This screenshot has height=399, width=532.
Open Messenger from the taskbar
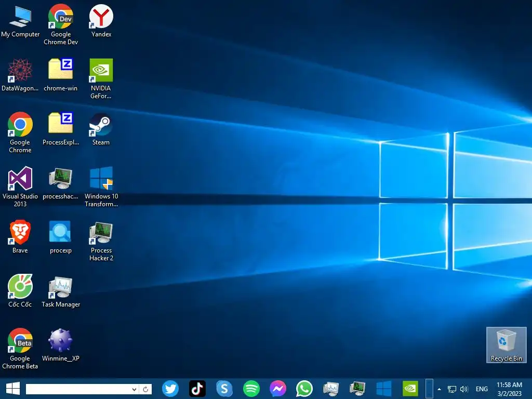tap(278, 389)
